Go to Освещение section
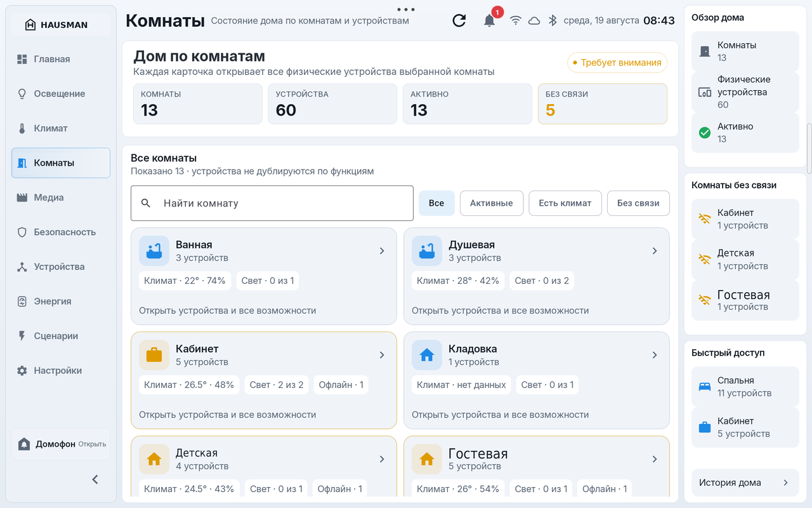 point(61,93)
